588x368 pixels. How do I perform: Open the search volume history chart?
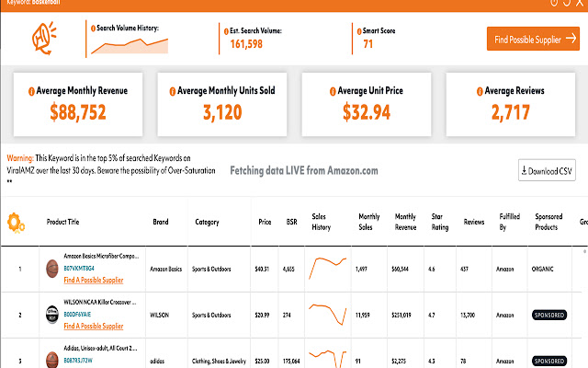[130, 46]
